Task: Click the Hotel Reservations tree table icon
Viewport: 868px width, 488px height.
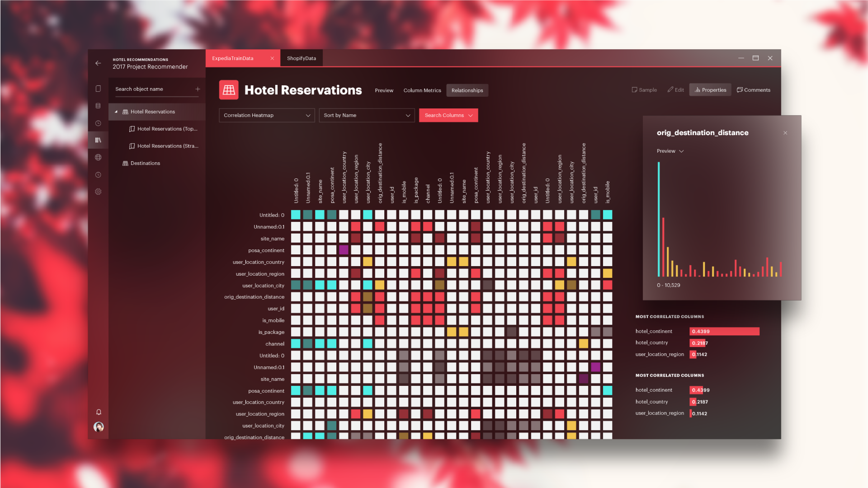Action: click(125, 111)
